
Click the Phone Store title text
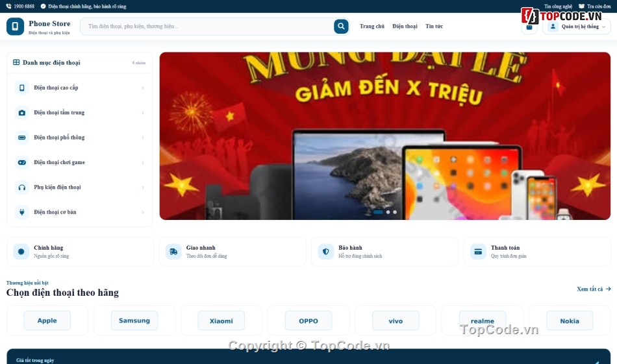49,23
